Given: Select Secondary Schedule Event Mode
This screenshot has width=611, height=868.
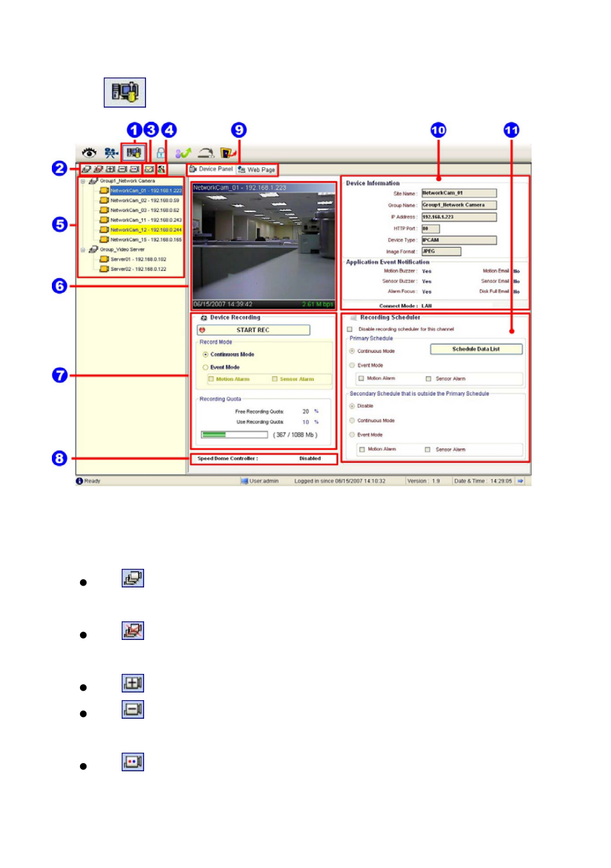Looking at the screenshot, I should (x=352, y=435).
